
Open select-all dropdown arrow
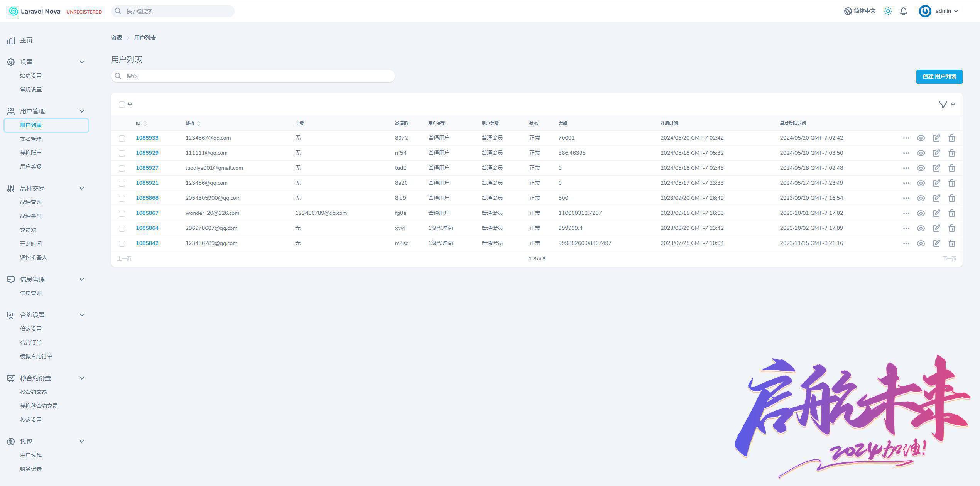pos(130,105)
